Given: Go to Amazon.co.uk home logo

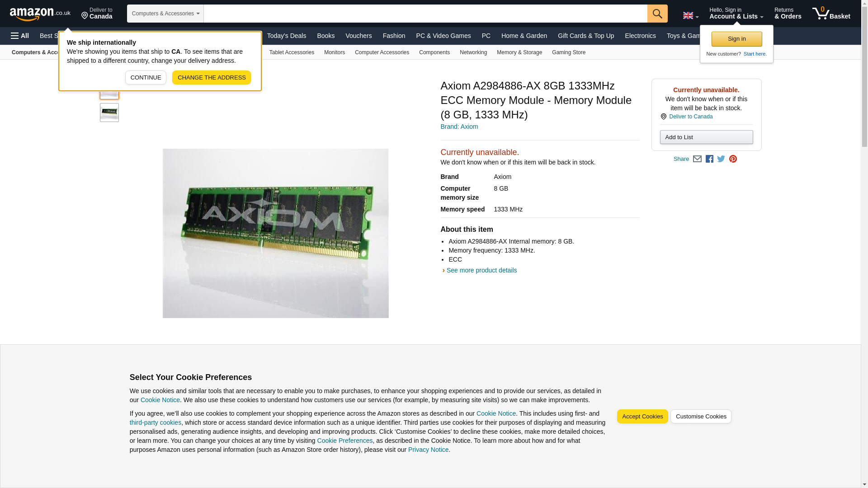Looking at the screenshot, I should 40,14.
